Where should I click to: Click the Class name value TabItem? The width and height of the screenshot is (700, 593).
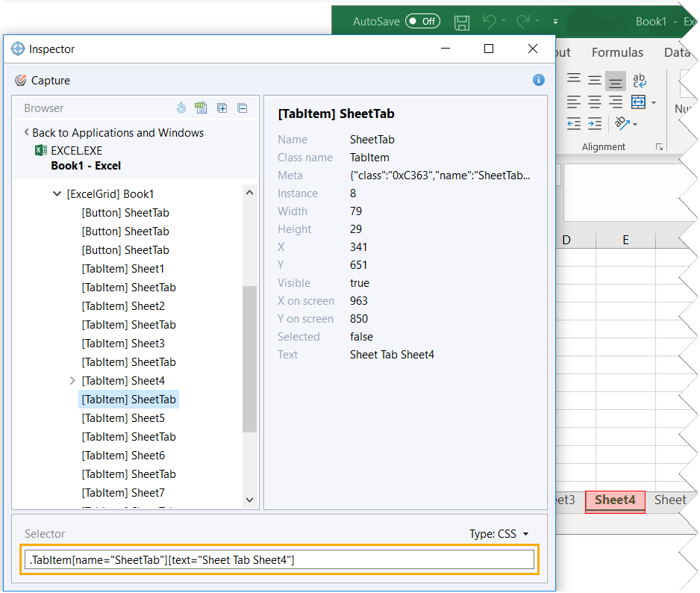(x=369, y=158)
